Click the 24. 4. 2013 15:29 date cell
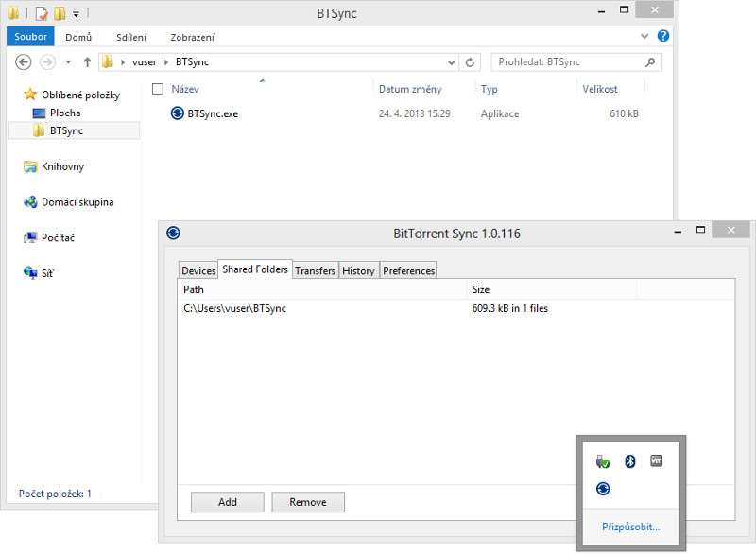Screen dimensions: 756x555 tap(414, 113)
